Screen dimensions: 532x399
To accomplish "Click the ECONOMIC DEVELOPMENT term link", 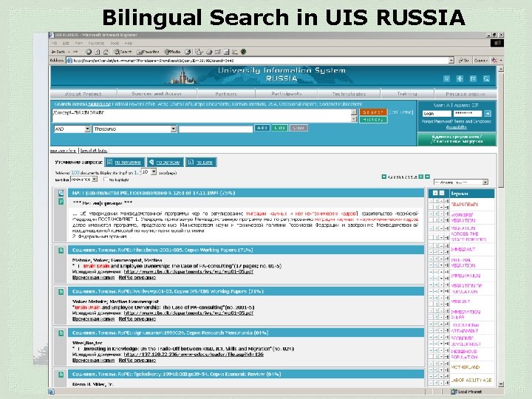I will (465, 341).
